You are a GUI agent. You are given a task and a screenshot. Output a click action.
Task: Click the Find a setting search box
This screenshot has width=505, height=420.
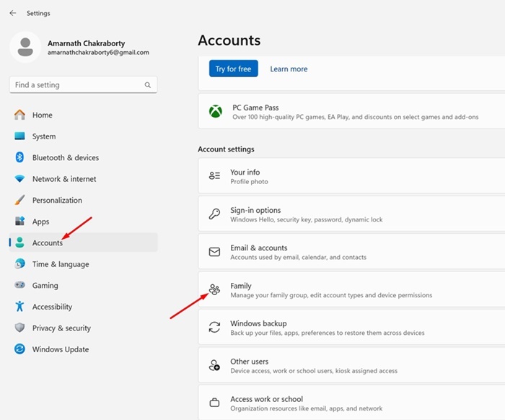[84, 85]
